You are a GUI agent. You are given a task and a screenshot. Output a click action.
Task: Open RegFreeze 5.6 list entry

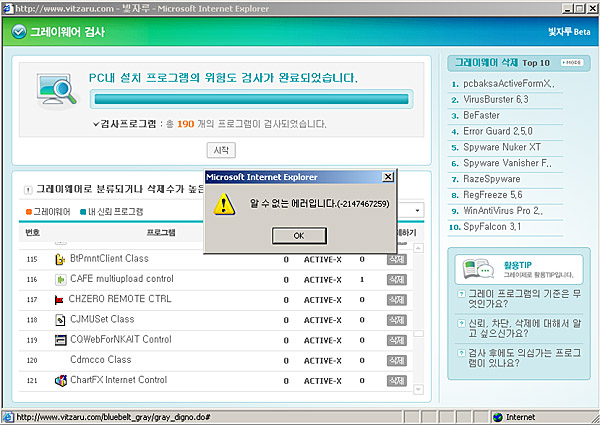[492, 195]
